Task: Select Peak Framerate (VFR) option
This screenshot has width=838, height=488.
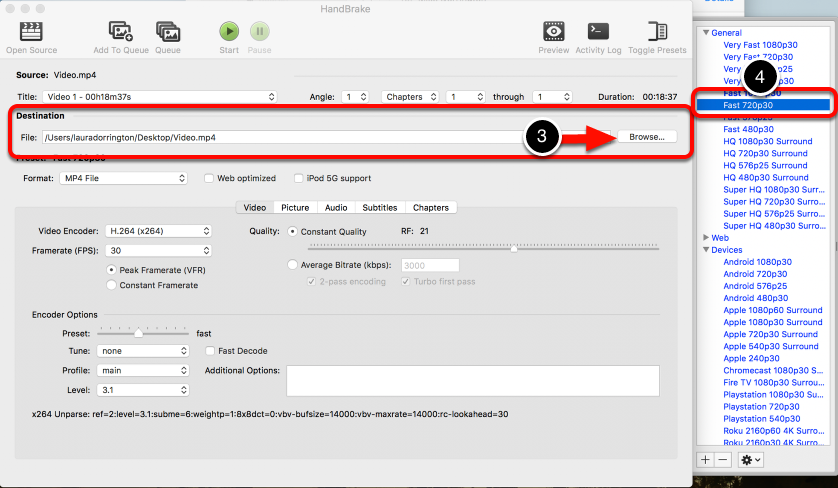Action: pos(111,270)
